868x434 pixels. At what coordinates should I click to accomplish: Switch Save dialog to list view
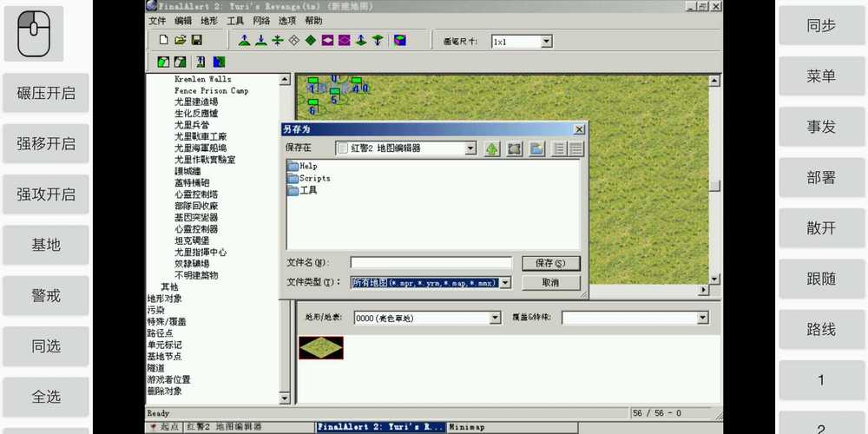point(560,149)
